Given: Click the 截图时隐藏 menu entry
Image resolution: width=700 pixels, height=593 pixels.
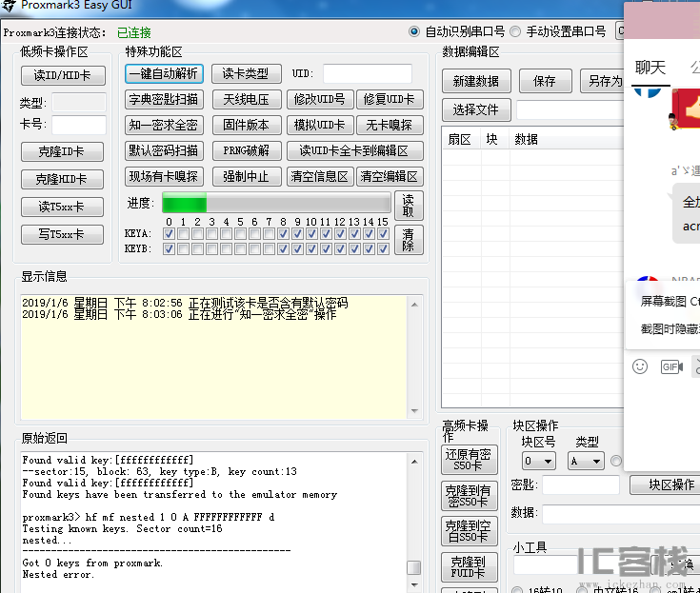Looking at the screenshot, I should [670, 328].
